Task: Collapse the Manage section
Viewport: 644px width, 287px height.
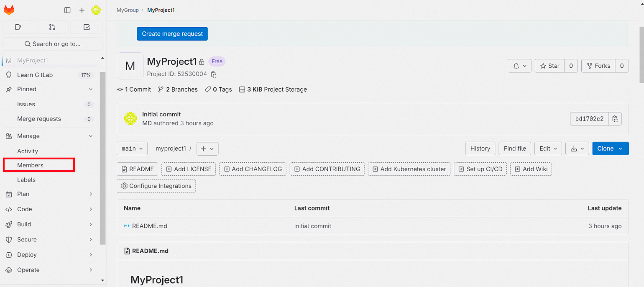Action: (x=50, y=136)
